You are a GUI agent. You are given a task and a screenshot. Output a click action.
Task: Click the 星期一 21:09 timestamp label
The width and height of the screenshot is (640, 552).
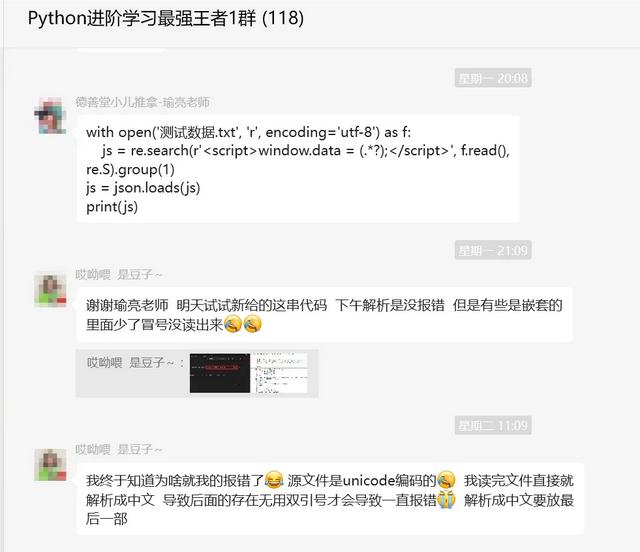click(x=493, y=250)
